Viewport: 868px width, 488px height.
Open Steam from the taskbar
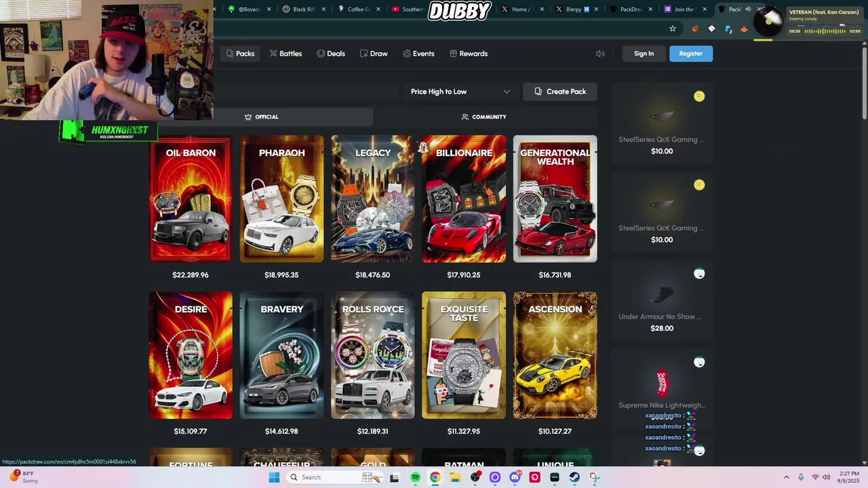(x=574, y=477)
